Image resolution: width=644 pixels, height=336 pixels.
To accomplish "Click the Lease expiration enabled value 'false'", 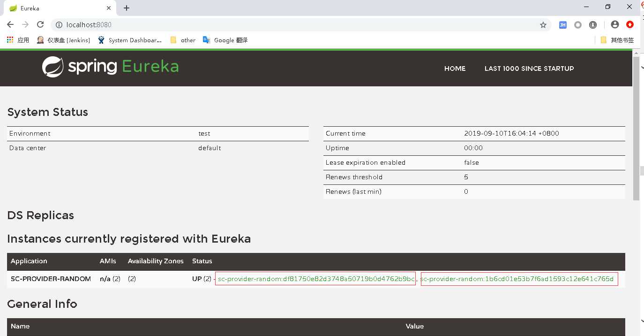I will coord(472,162).
